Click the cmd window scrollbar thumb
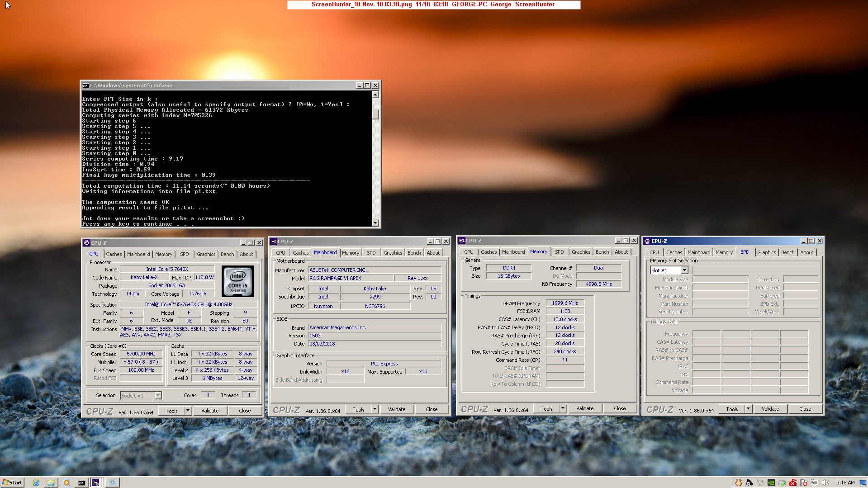This screenshot has width=868, height=488. click(x=375, y=114)
